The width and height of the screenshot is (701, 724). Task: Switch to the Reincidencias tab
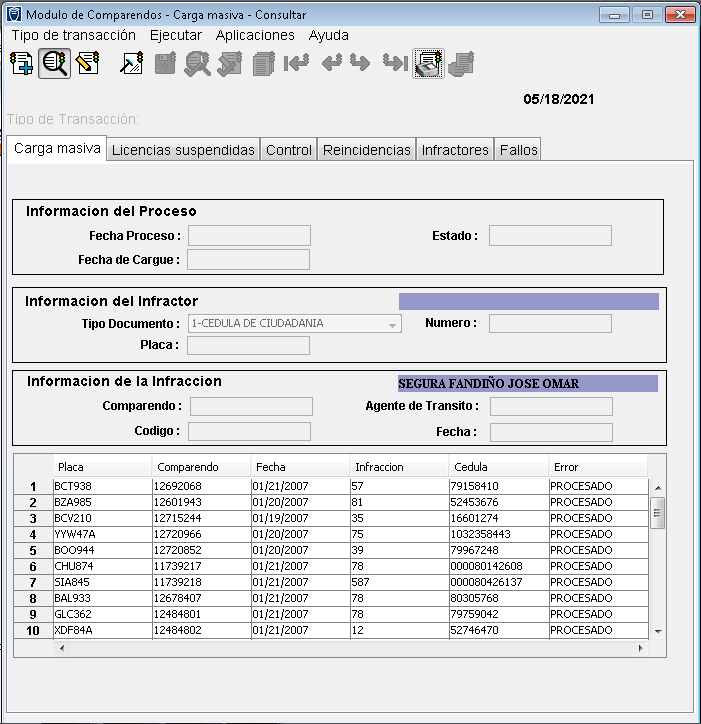pos(366,150)
